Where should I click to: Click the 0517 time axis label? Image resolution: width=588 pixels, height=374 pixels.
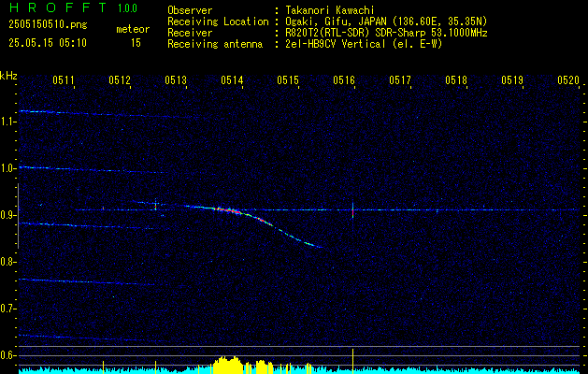click(400, 80)
